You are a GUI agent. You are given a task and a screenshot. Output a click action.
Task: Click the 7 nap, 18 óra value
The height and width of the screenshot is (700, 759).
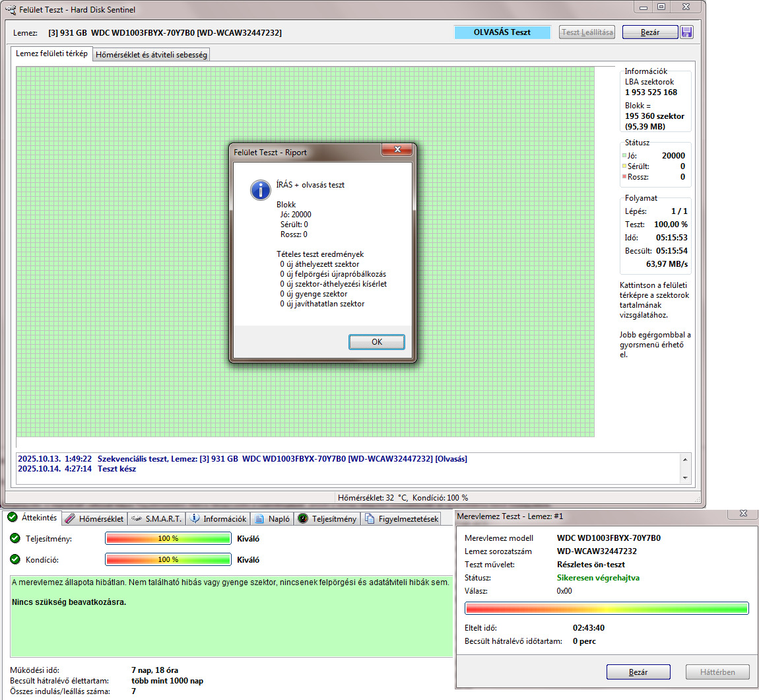click(154, 670)
